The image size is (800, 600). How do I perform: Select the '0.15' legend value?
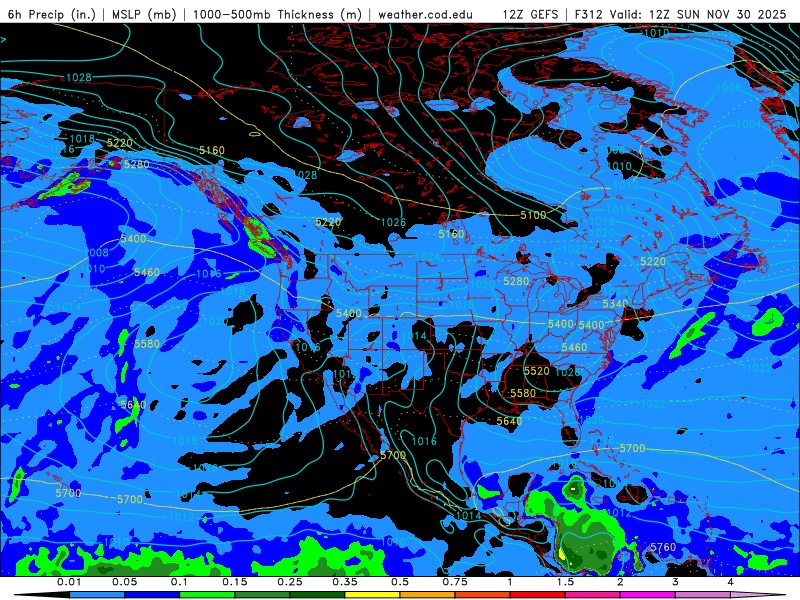tap(235, 582)
